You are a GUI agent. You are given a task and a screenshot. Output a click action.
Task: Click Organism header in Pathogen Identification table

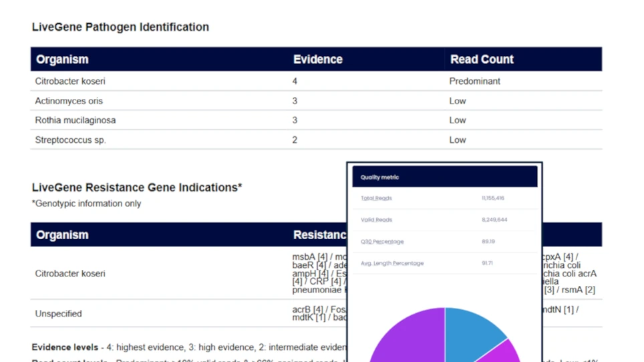(x=62, y=59)
